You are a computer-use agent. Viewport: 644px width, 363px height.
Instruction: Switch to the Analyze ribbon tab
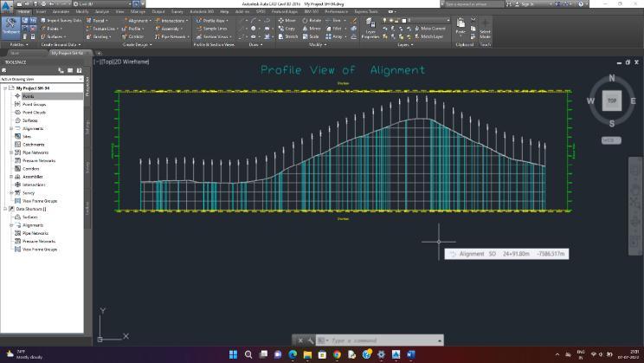click(x=102, y=11)
